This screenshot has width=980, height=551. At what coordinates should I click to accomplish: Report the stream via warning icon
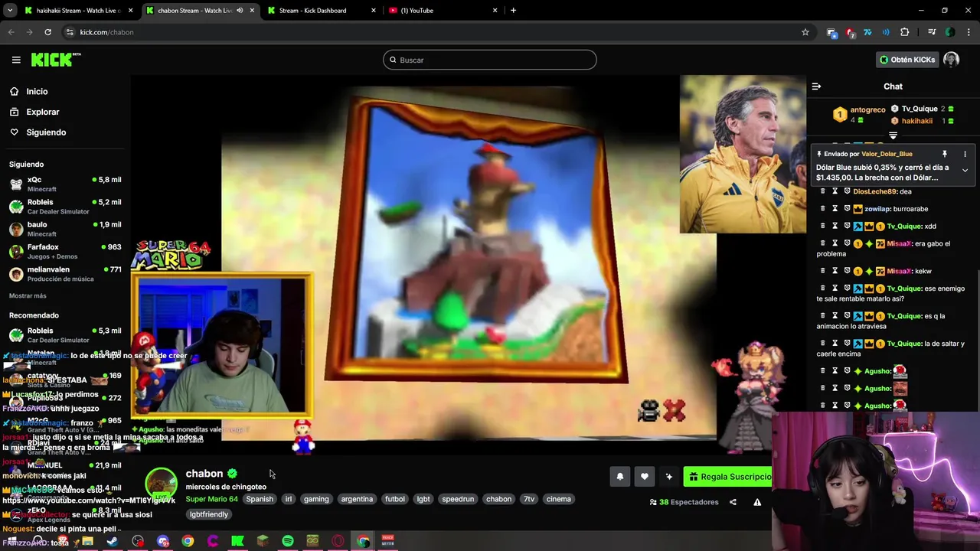757,502
